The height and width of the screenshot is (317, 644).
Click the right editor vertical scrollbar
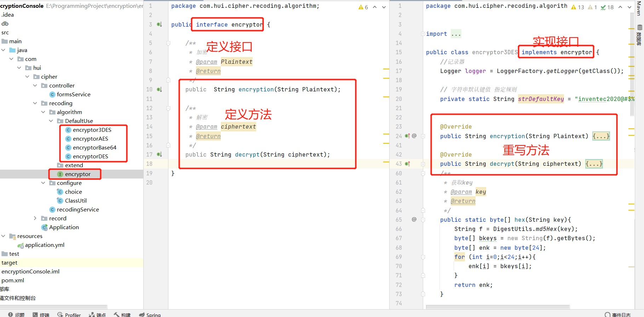632,71
